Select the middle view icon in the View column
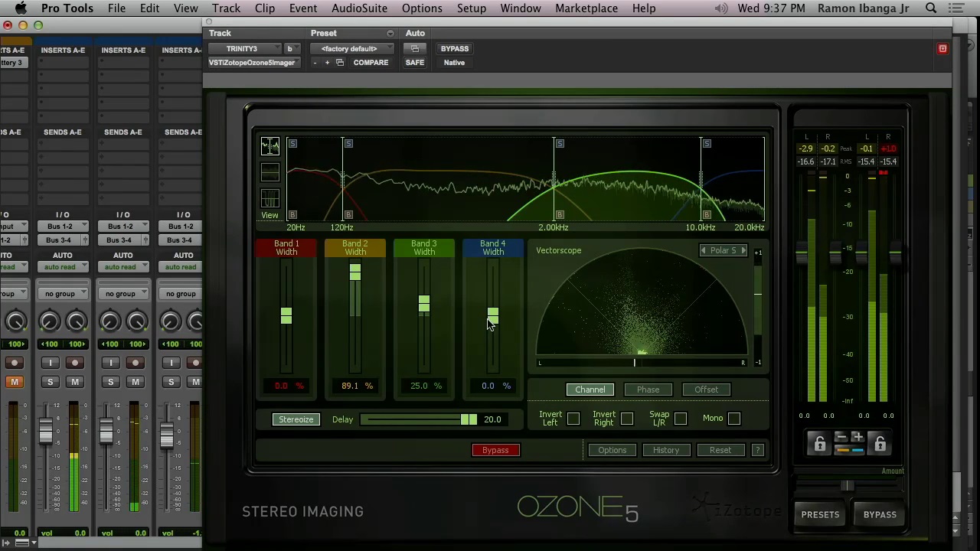980x551 pixels. click(x=270, y=172)
